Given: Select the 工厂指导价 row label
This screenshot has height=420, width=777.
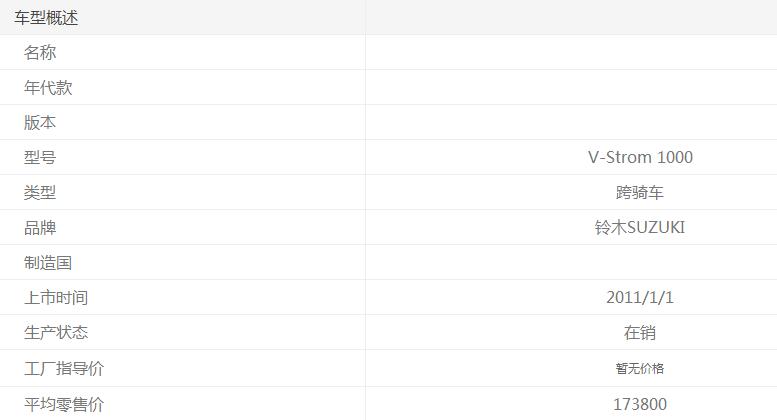Looking at the screenshot, I should 64,369.
